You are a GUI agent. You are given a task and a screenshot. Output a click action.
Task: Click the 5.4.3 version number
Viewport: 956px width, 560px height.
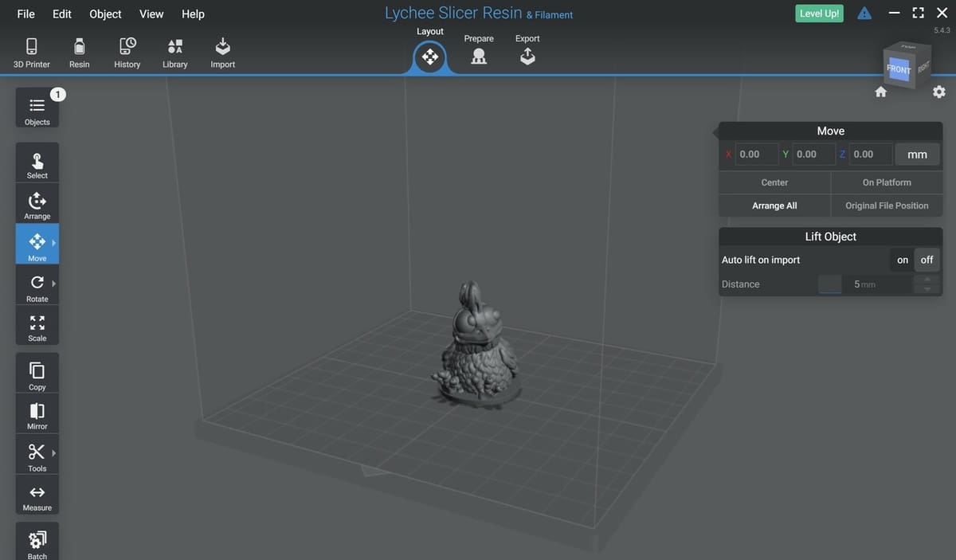click(x=942, y=30)
